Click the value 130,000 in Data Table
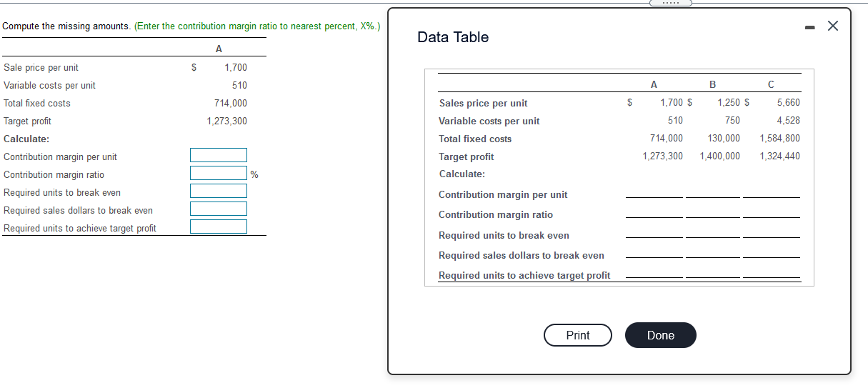 [x=724, y=139]
